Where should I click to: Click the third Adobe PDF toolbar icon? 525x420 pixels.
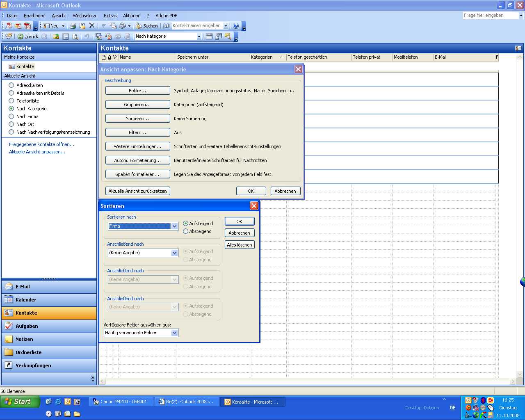pyautogui.click(x=27, y=26)
